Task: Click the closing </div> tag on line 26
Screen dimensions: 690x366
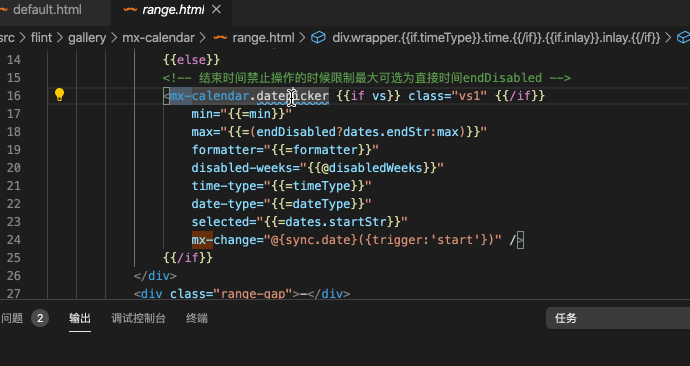Action: (x=155, y=276)
